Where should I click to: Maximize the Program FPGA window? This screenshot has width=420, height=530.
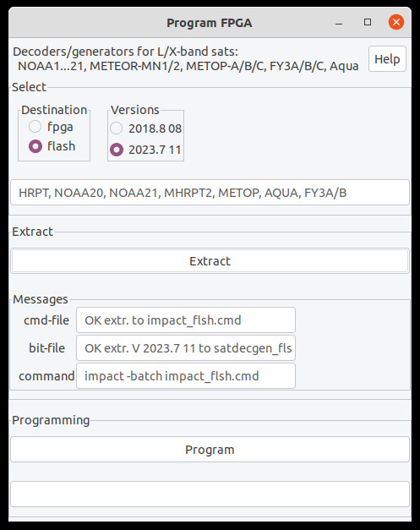point(368,22)
